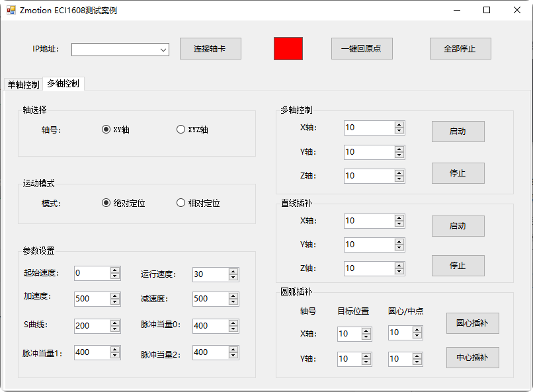
Task: Click the 加速度 value field
Action: point(92,299)
